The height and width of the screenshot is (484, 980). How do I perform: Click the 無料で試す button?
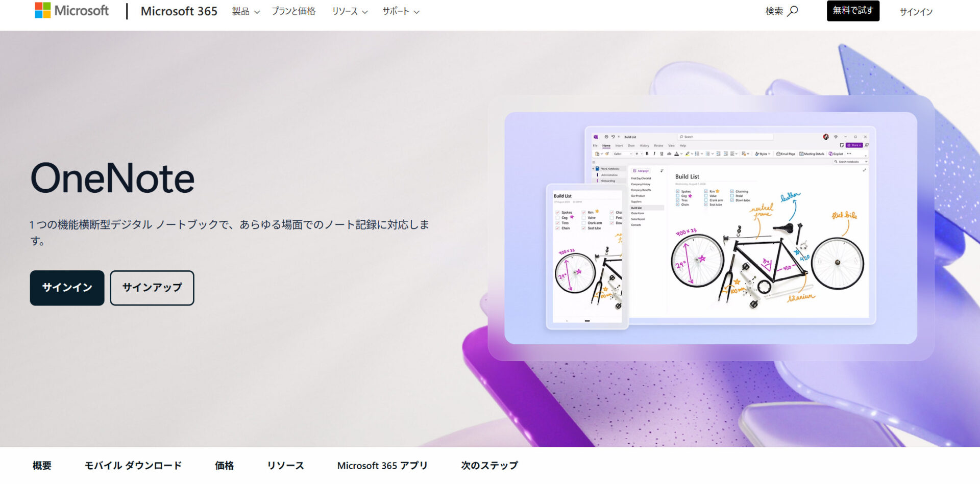853,11
